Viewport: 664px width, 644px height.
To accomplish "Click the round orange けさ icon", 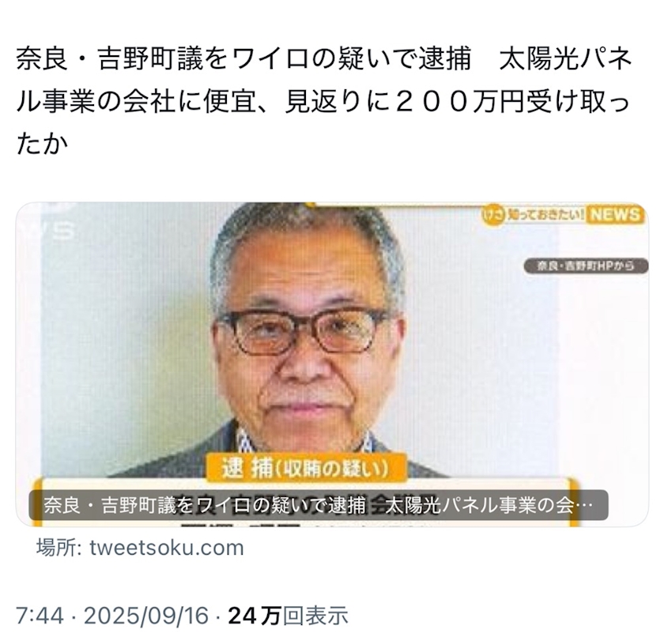I will pos(494,215).
